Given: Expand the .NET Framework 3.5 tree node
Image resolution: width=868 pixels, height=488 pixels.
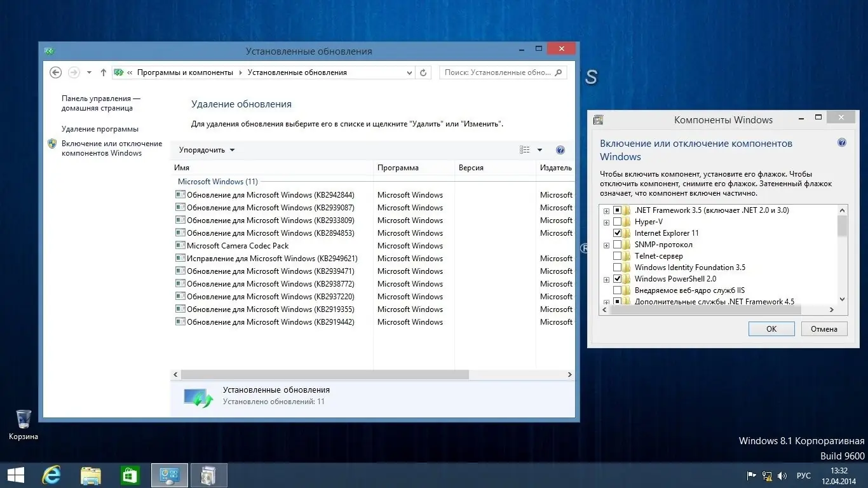Looking at the screenshot, I should coord(607,210).
